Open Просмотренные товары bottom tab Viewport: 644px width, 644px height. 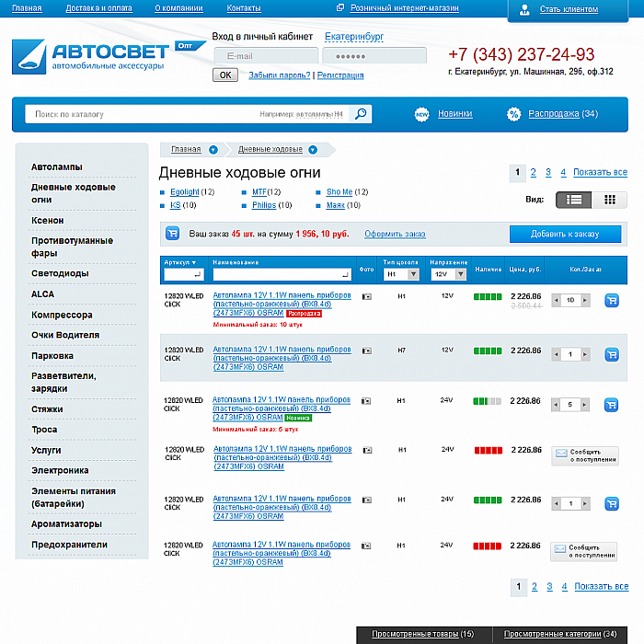pyautogui.click(x=423, y=634)
